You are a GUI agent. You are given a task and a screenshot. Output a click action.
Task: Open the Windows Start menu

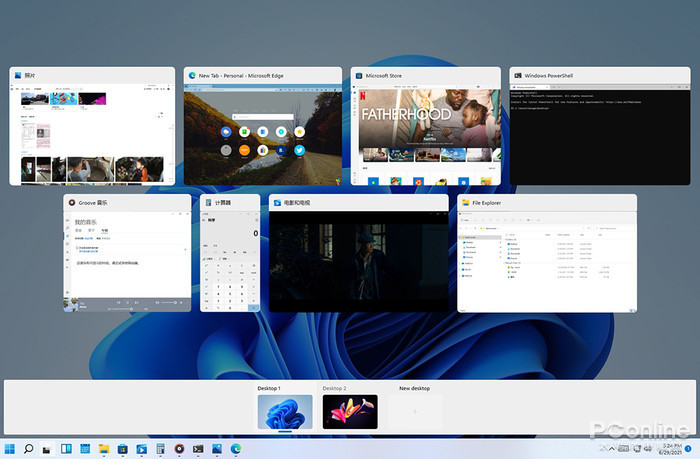10,450
